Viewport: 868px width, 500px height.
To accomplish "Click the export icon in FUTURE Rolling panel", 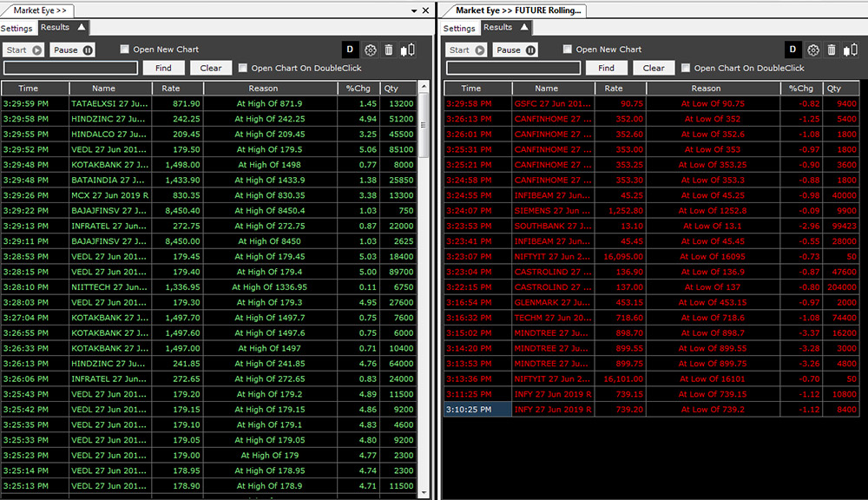I will (851, 50).
